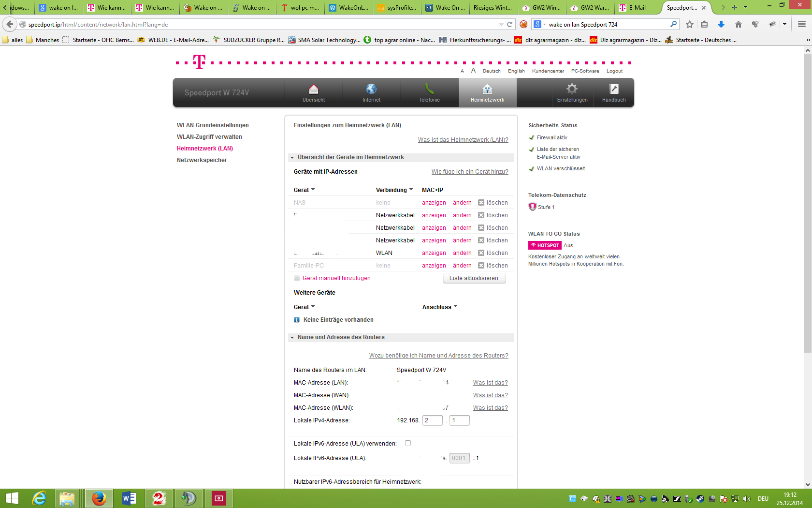Image resolution: width=812 pixels, height=508 pixels.
Task: Open the Übersicht section icon
Action: (314, 89)
